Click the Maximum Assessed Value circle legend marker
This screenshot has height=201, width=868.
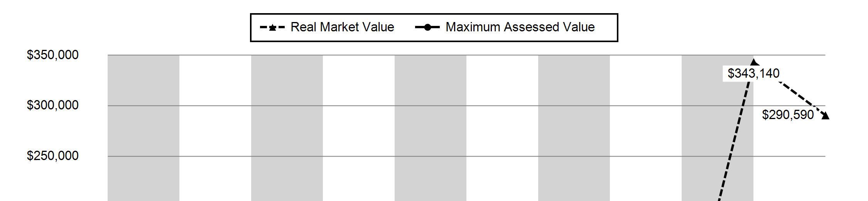[x=427, y=27]
